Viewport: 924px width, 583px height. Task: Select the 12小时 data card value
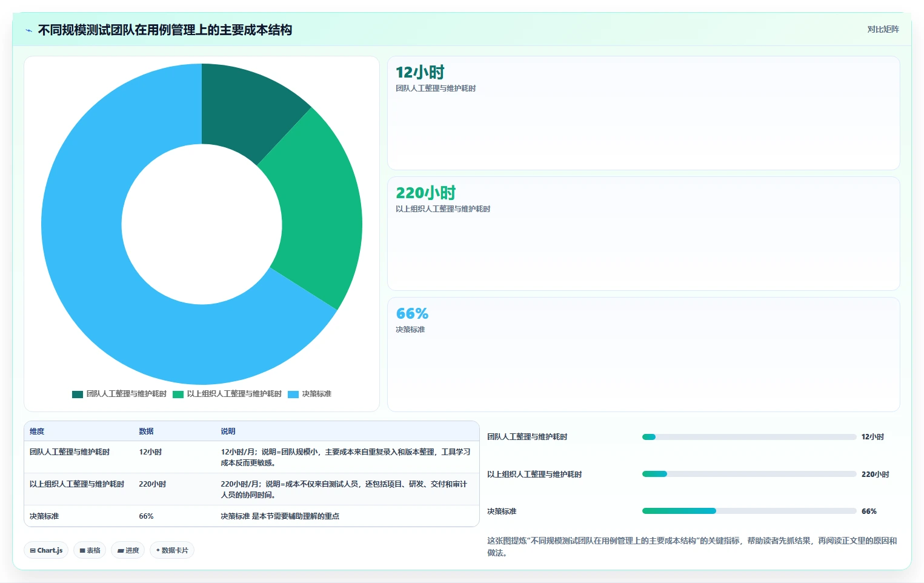click(x=420, y=72)
